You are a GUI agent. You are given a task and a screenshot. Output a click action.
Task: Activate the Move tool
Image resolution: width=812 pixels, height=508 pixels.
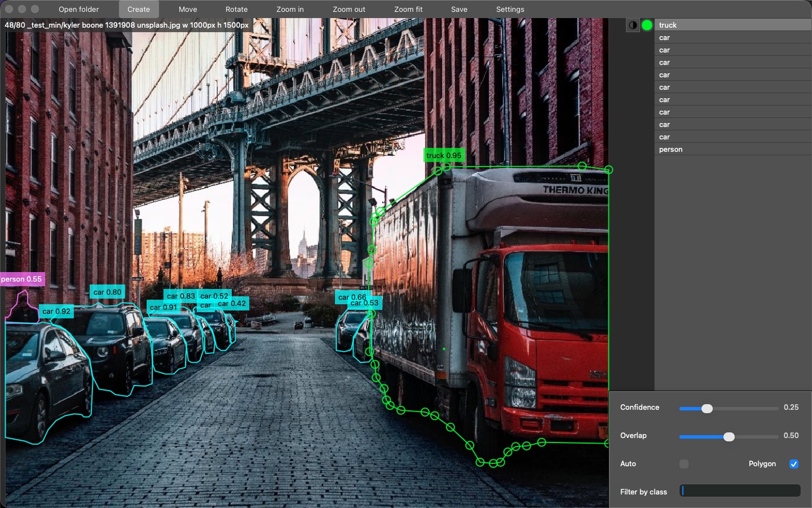[x=188, y=9]
